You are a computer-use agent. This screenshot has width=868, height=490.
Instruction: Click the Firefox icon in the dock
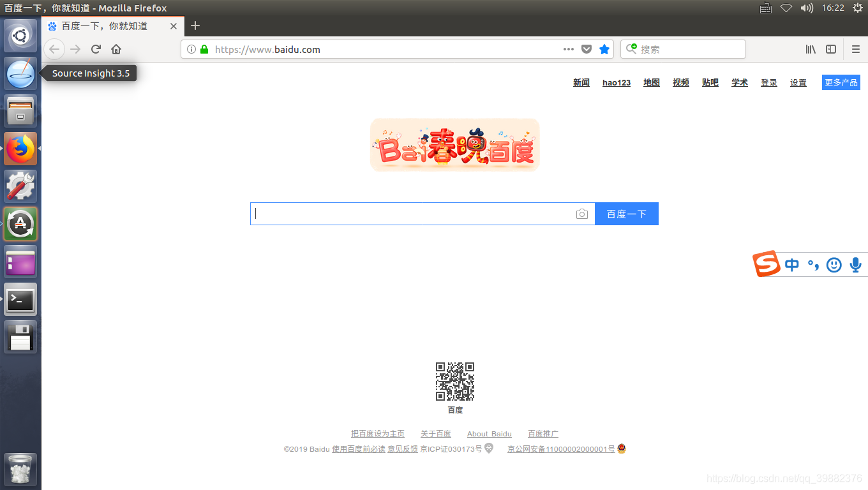20,149
